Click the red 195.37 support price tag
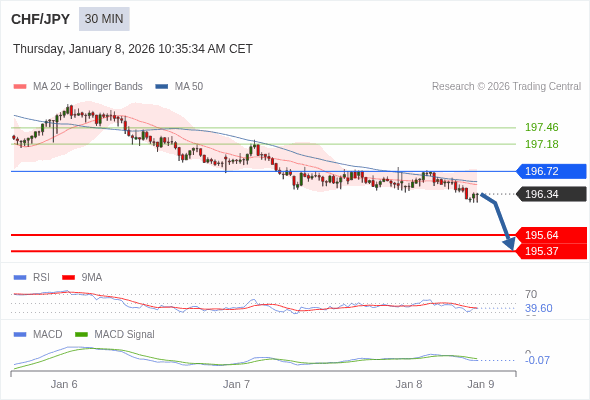Viewport: 590px width, 400px height. click(551, 251)
